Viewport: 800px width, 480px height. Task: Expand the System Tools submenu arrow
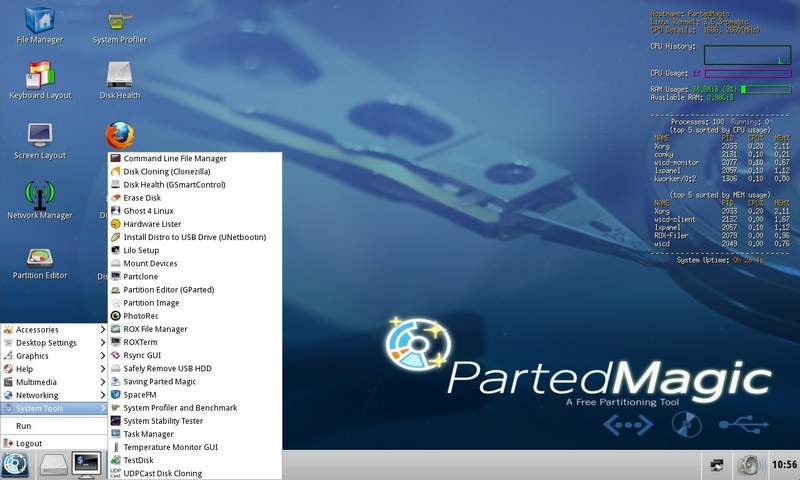(103, 409)
